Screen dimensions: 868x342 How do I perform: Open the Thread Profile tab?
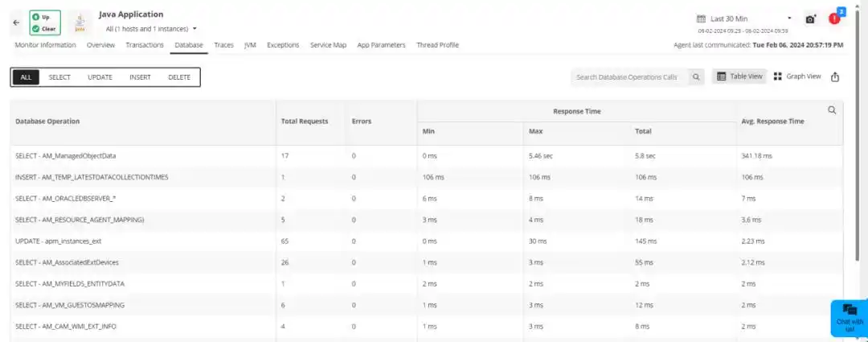click(x=437, y=45)
